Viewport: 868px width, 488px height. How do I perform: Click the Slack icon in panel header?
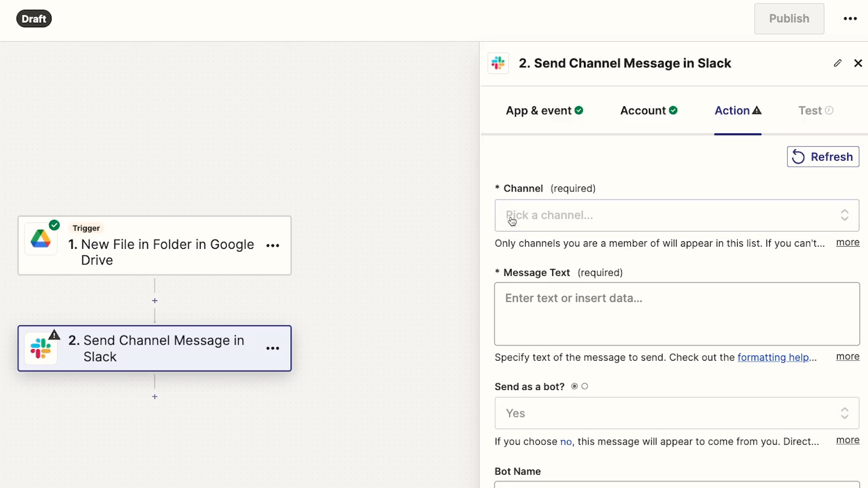(x=498, y=63)
